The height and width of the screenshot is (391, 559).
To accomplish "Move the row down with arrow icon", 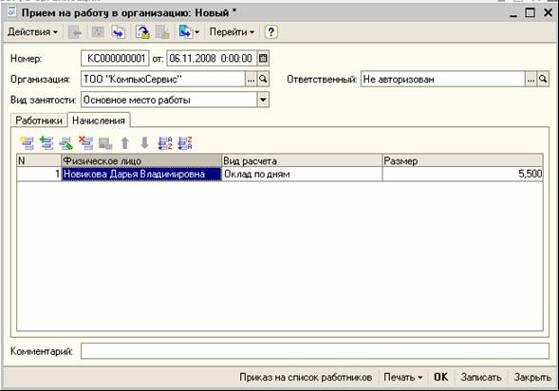I will [144, 143].
